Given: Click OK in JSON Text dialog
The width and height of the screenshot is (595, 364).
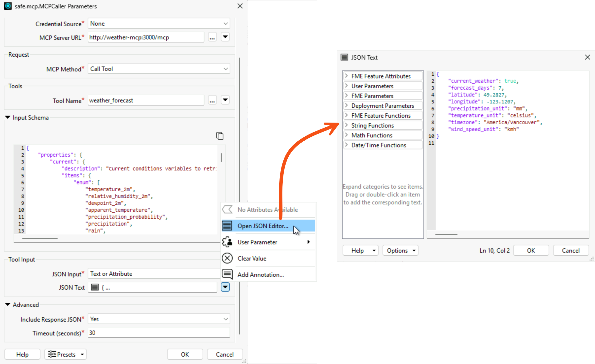Looking at the screenshot, I should coord(531,250).
